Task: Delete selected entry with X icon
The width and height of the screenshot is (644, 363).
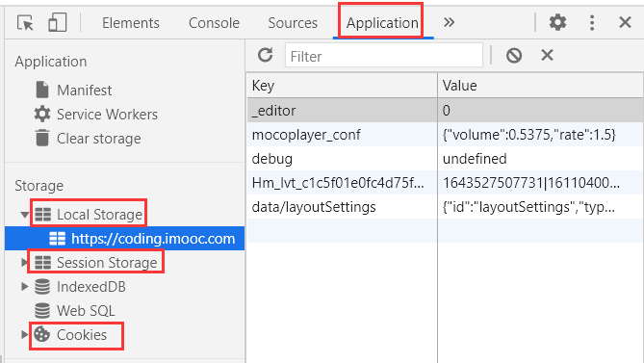Action: coord(547,55)
